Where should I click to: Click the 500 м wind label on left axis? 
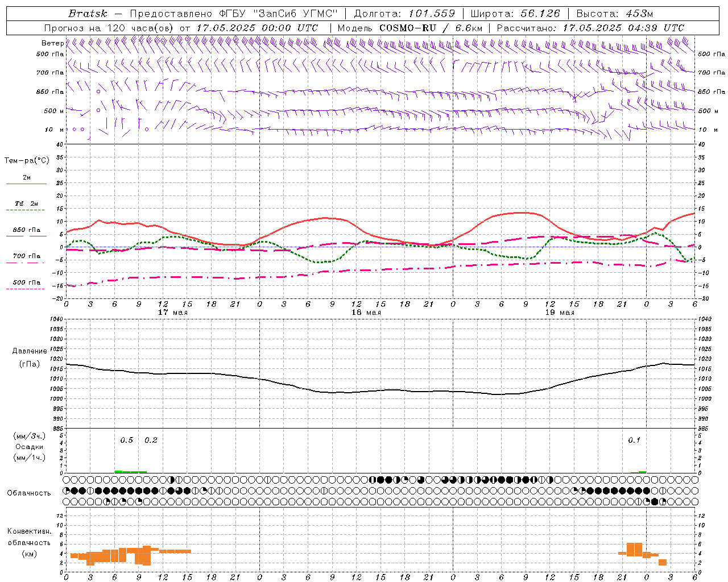point(53,111)
